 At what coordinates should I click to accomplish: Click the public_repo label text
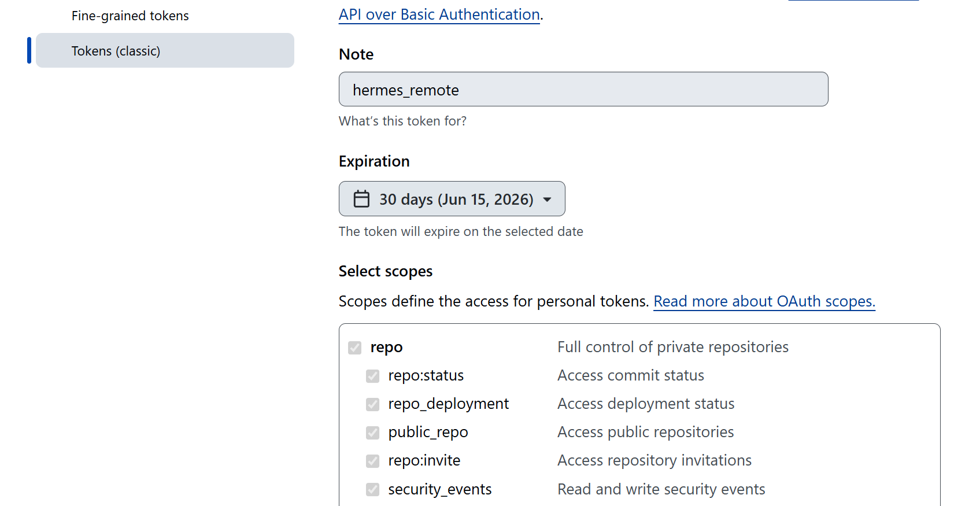428,432
